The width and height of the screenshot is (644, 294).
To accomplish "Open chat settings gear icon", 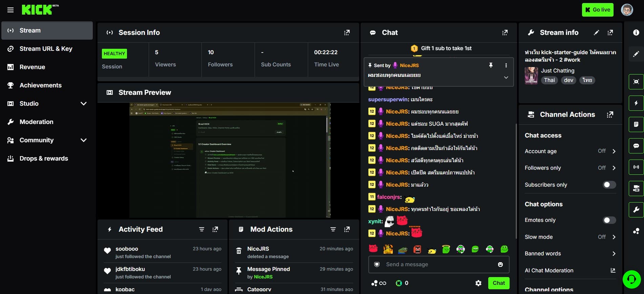I will [x=478, y=283].
